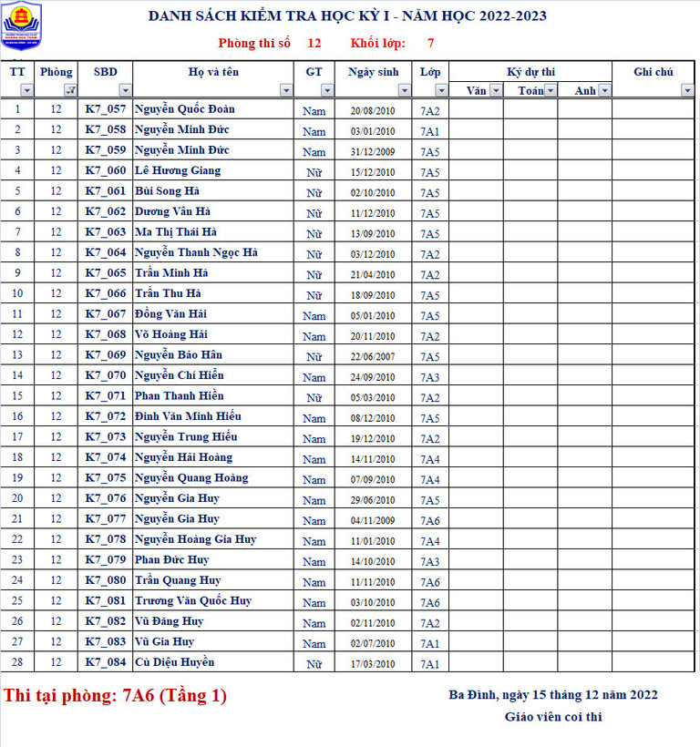Select cell Nguyễn Hoàng Gia Huy
The height and width of the screenshot is (747, 700).
pos(213,539)
